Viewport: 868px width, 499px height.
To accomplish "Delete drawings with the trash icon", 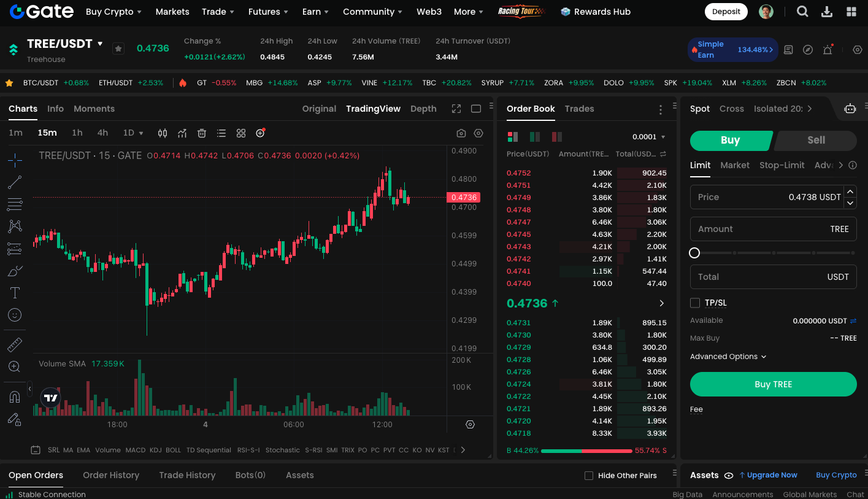I will click(202, 133).
